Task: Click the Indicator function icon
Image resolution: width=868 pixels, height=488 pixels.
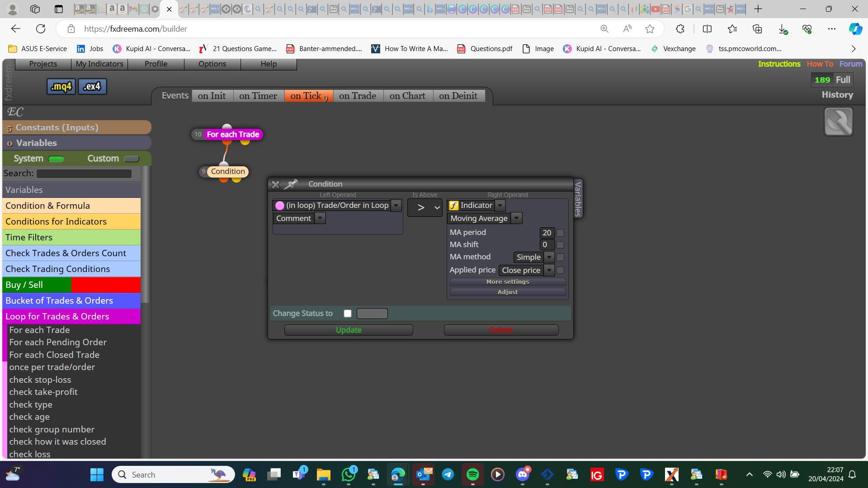Action: click(x=453, y=206)
